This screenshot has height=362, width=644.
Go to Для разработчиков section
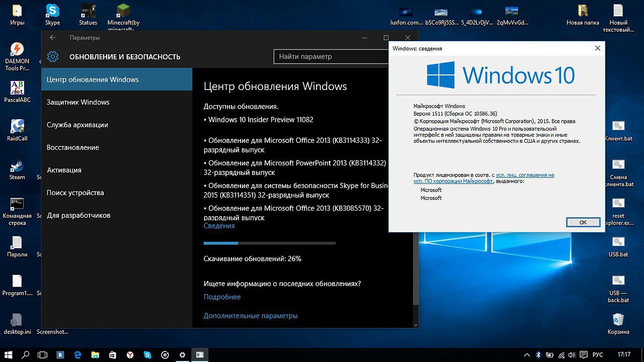[78, 215]
